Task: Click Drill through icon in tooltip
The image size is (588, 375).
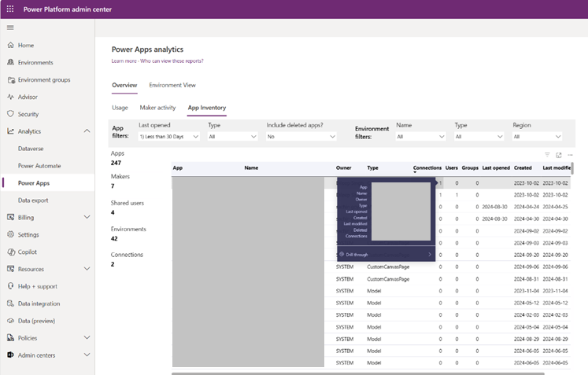Action: [342, 255]
